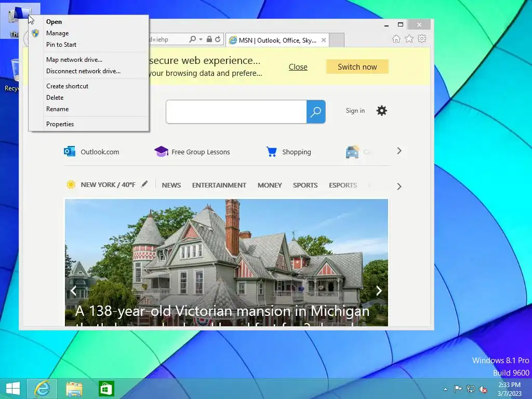
Task: Open the Victorian mansion headline story
Action: [x=222, y=311]
